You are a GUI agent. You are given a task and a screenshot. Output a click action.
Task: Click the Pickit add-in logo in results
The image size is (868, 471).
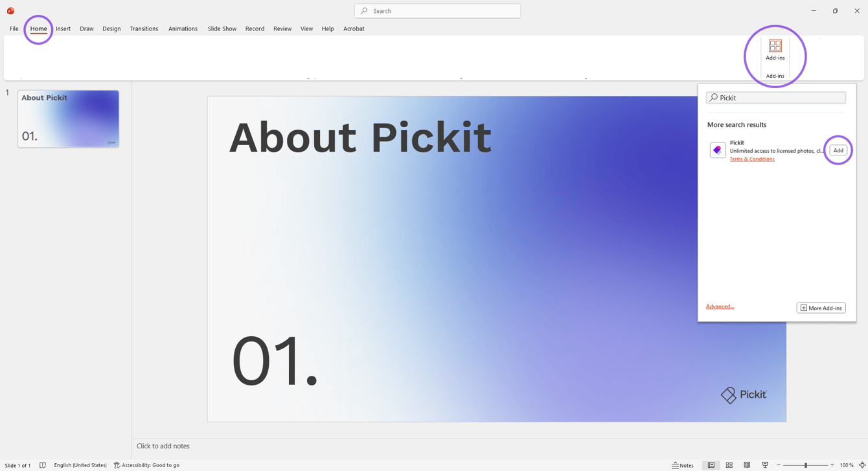717,150
